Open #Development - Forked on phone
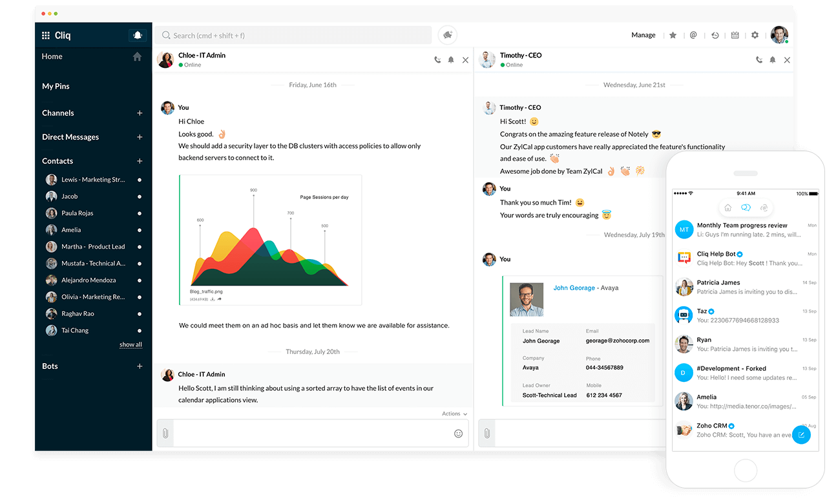The height and width of the screenshot is (504, 827). click(x=746, y=373)
